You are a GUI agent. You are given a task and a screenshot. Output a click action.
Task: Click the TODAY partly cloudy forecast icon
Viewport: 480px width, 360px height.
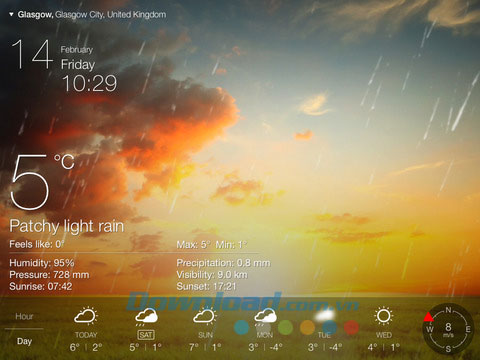point(86,316)
